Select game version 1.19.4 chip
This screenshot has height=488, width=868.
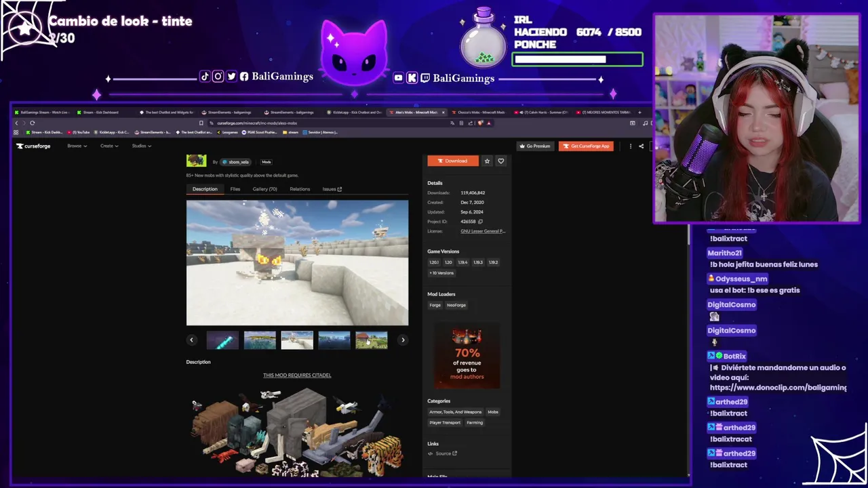tap(462, 262)
